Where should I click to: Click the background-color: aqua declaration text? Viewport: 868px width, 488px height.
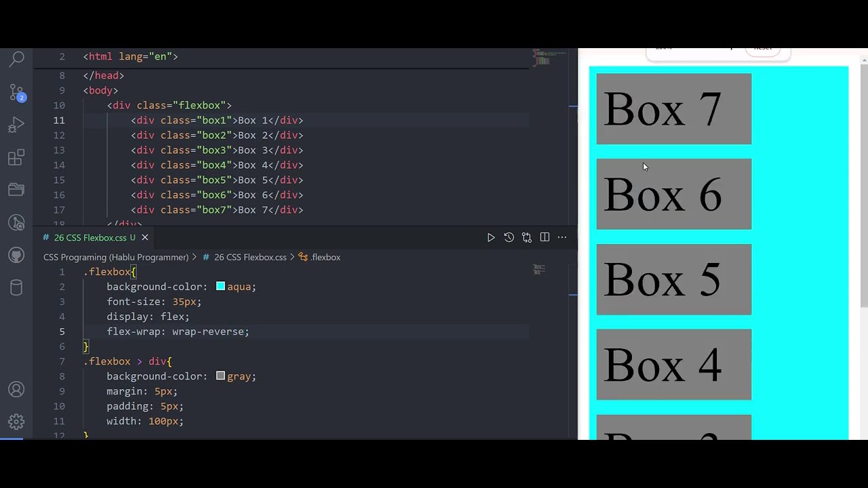[181, 287]
